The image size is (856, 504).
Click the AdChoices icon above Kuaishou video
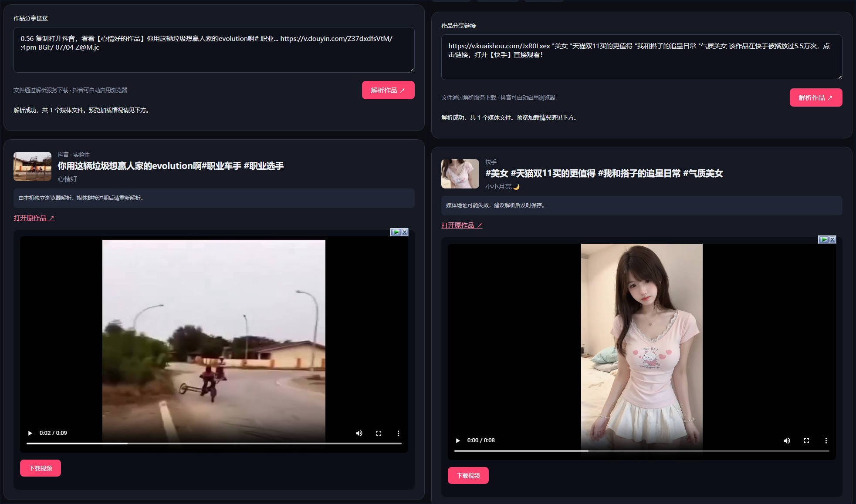pyautogui.click(x=823, y=240)
